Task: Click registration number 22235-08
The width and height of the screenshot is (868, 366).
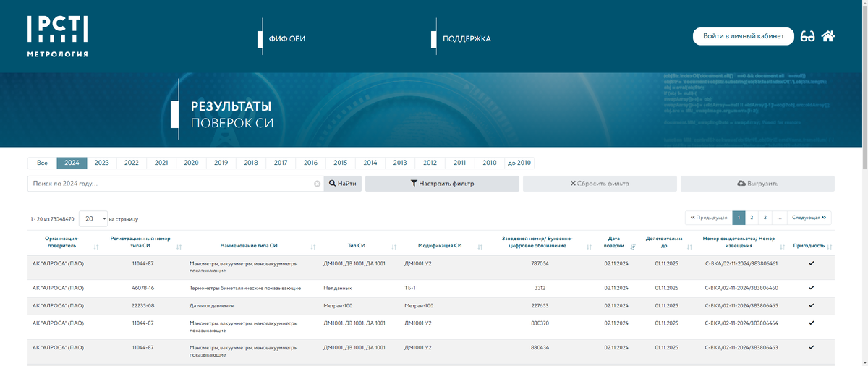Action: tap(142, 306)
